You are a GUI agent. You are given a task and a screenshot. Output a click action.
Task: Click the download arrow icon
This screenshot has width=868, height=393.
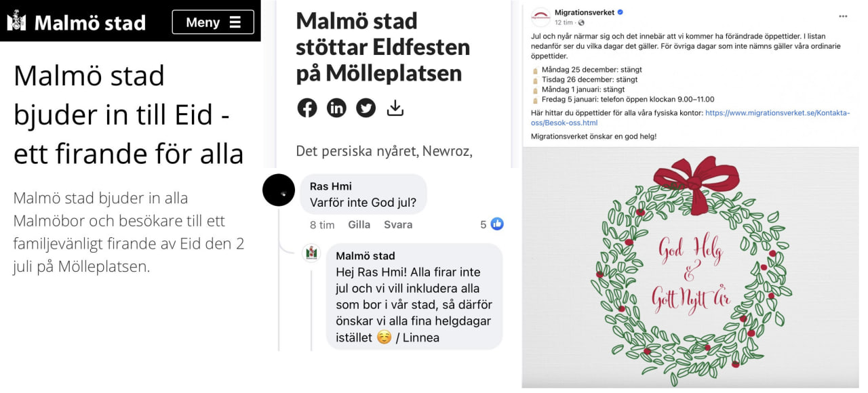click(x=395, y=108)
